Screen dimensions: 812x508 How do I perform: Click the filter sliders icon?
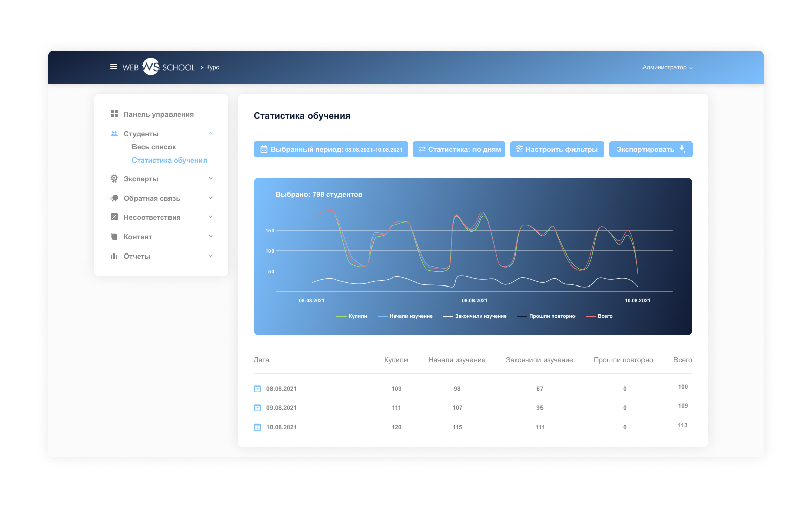[x=519, y=149]
